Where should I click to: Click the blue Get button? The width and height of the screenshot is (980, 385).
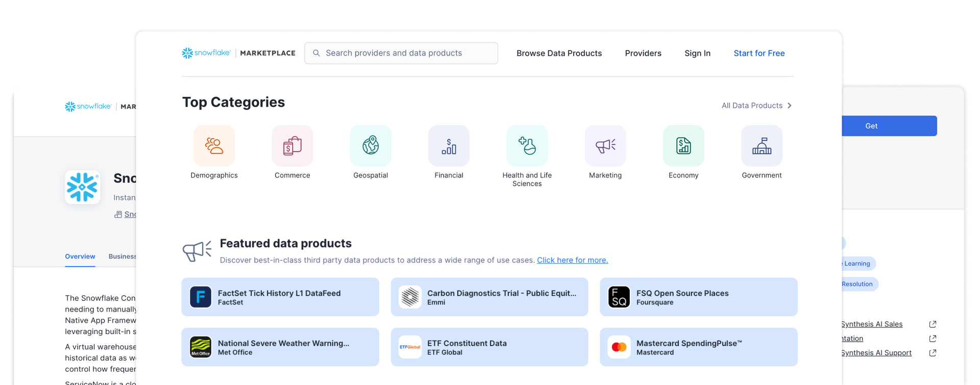click(889, 126)
